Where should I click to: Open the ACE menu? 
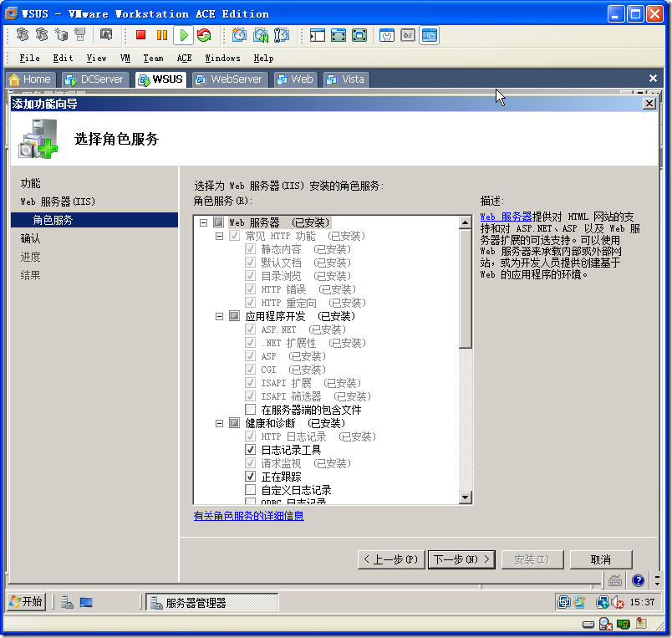[x=184, y=58]
